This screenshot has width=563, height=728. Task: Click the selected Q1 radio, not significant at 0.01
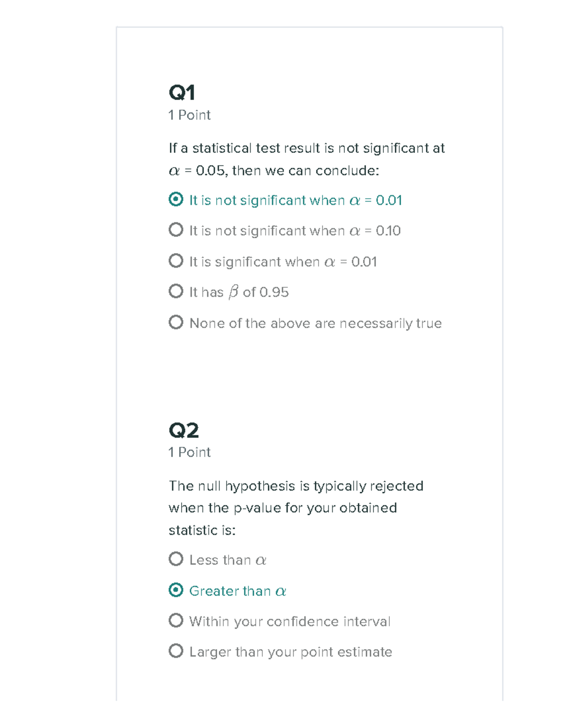tap(176, 199)
